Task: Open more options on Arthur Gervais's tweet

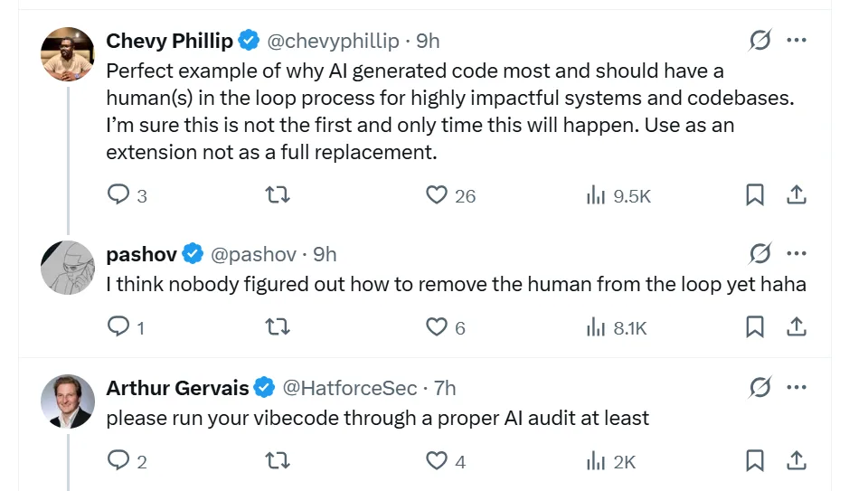Action: (796, 388)
